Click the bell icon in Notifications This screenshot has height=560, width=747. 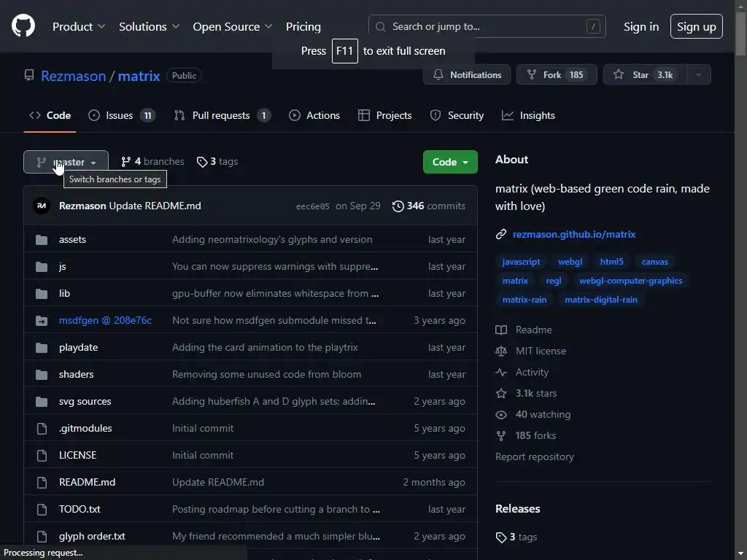coord(438,75)
